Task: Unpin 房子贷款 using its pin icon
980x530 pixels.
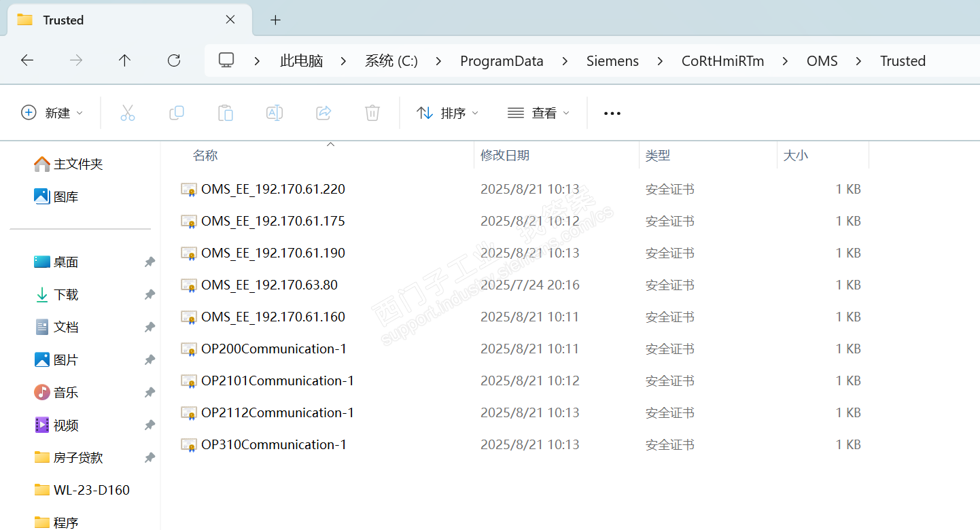Action: coord(150,458)
